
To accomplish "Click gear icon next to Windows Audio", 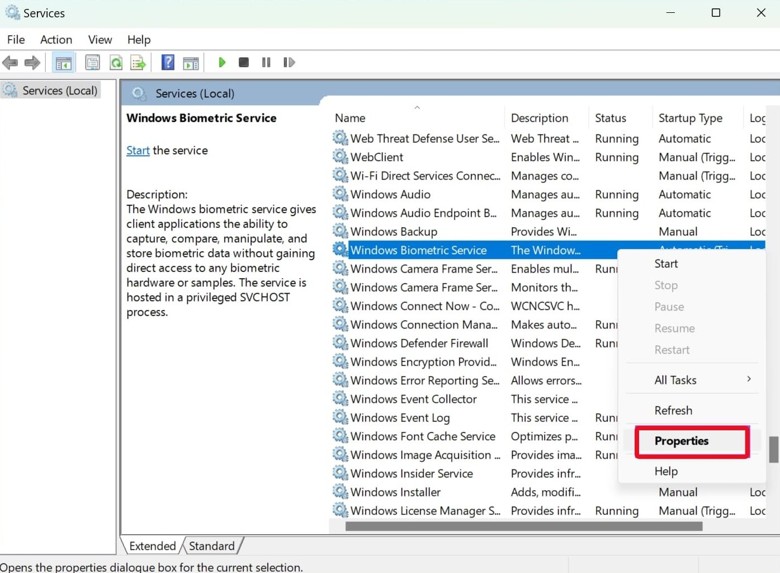I will coord(340,193).
